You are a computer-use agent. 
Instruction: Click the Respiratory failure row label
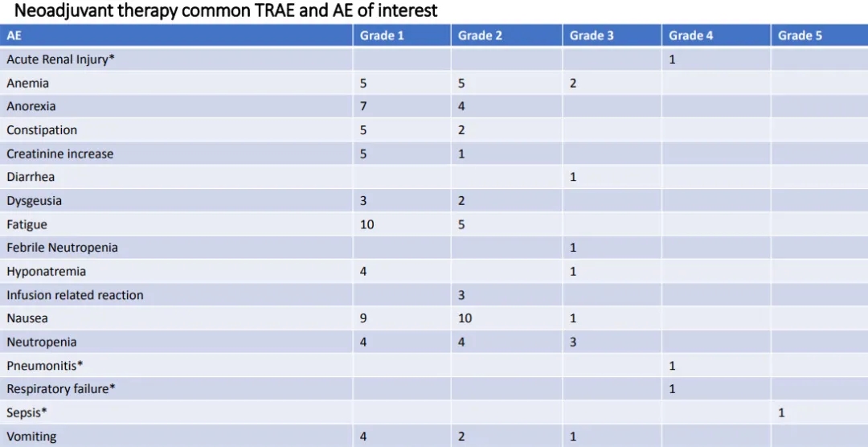[61, 389]
